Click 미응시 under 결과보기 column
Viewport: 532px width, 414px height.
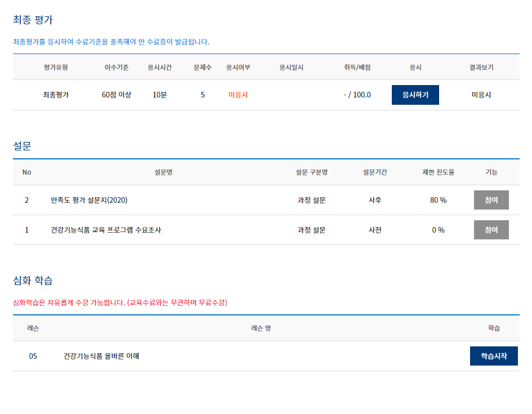[x=481, y=95]
